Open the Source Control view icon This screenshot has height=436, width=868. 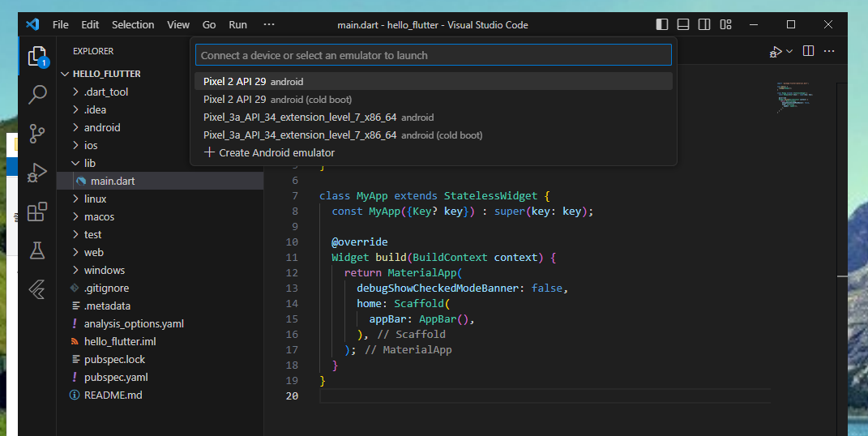click(x=37, y=134)
